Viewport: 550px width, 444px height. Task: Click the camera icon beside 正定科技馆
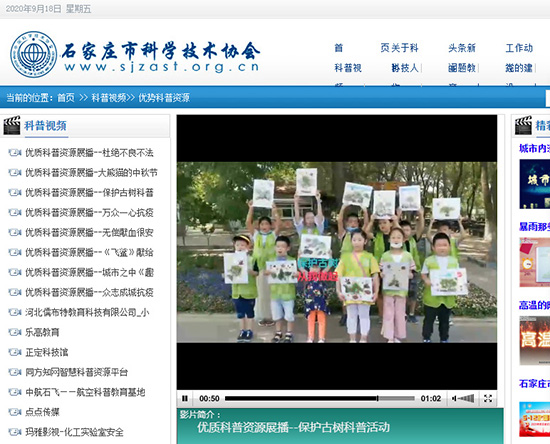[15, 352]
